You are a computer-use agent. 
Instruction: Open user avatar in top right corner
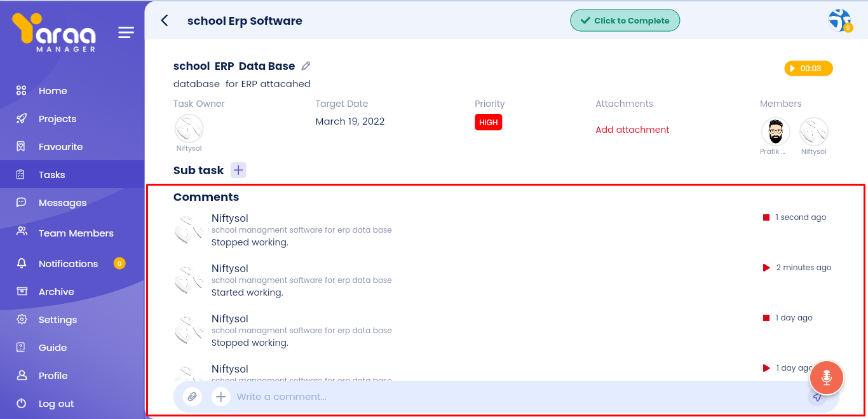[x=839, y=20]
